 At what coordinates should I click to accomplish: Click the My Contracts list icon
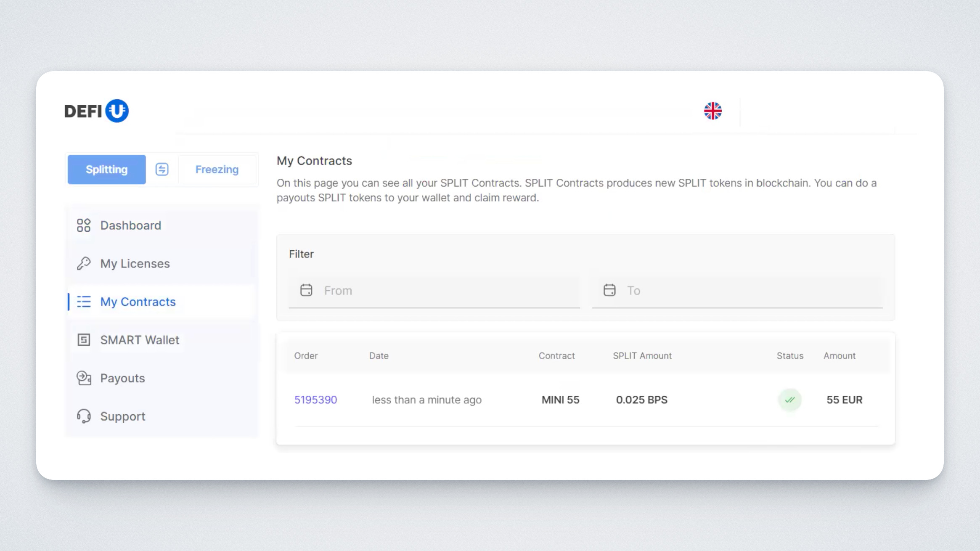pyautogui.click(x=84, y=302)
